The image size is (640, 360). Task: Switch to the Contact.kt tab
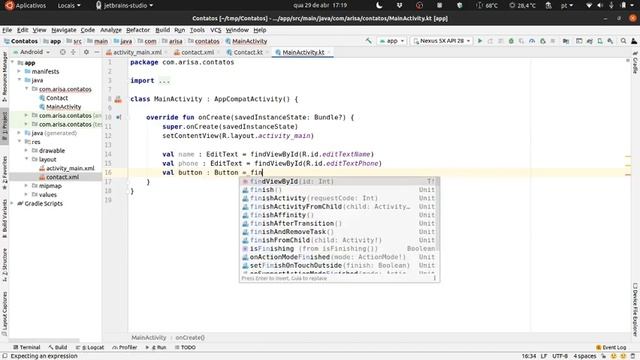(x=247, y=52)
